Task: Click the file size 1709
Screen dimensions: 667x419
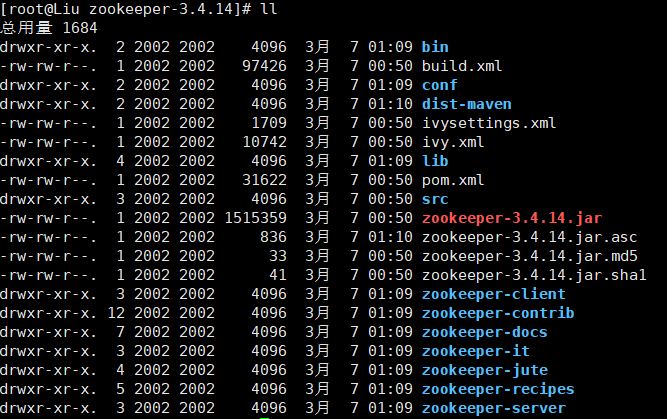Action: [269, 123]
